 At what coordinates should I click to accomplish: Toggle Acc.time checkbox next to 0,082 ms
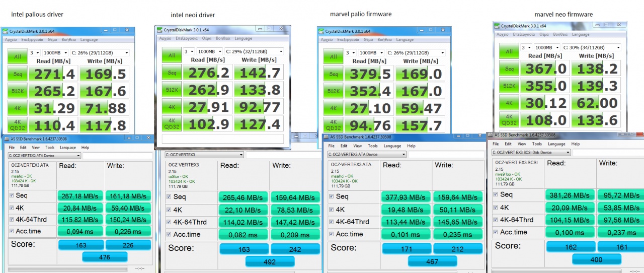click(169, 234)
